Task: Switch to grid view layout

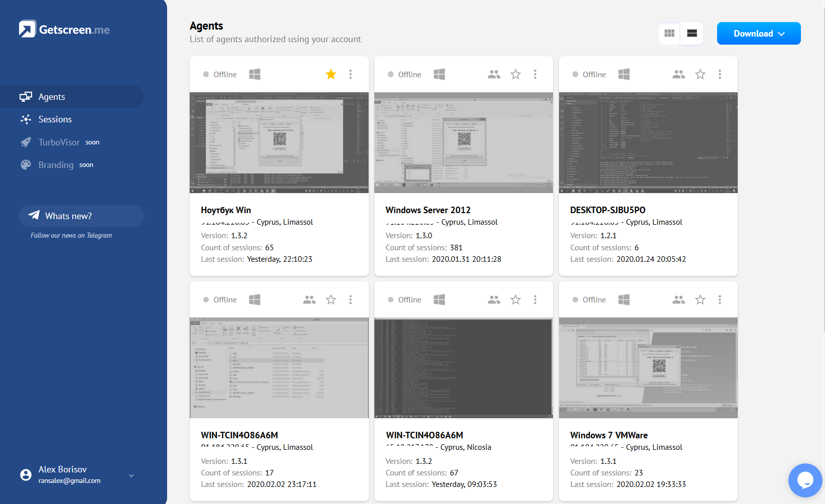Action: [x=669, y=34]
